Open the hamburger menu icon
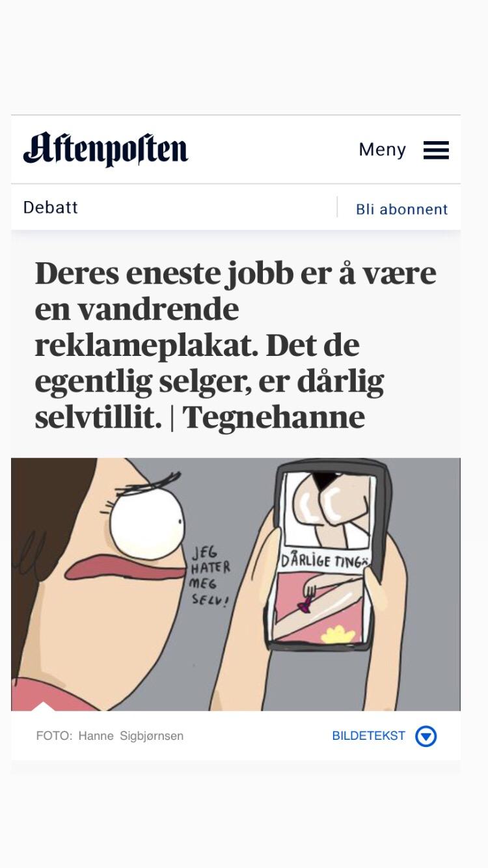 coord(436,150)
